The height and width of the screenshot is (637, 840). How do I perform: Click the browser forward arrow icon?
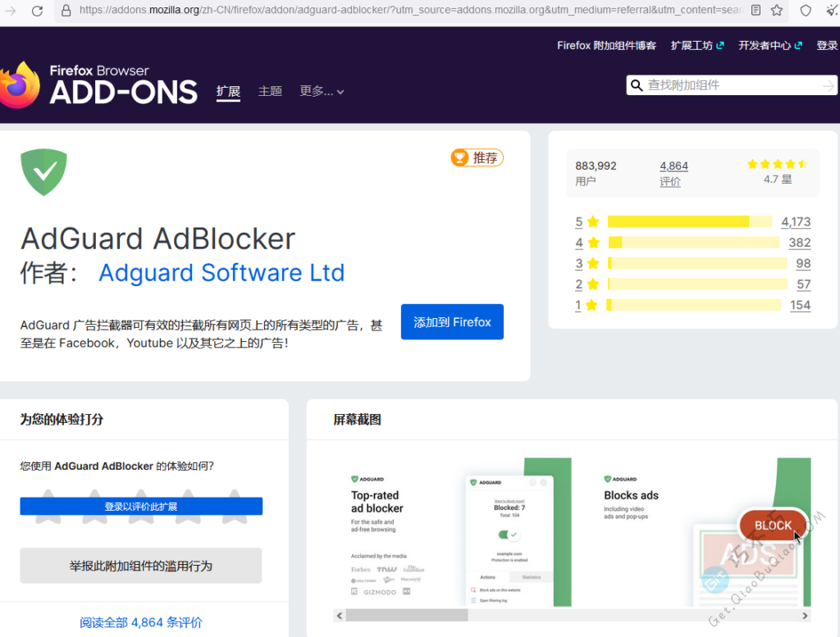coord(11,11)
